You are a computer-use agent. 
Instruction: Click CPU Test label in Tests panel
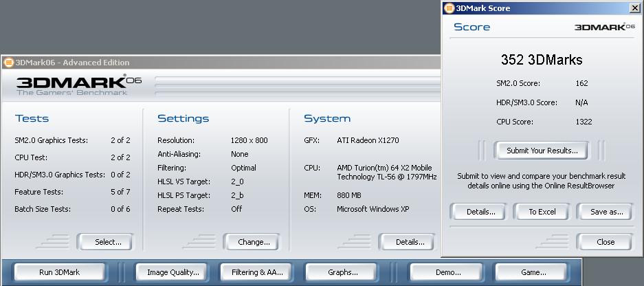[31, 157]
